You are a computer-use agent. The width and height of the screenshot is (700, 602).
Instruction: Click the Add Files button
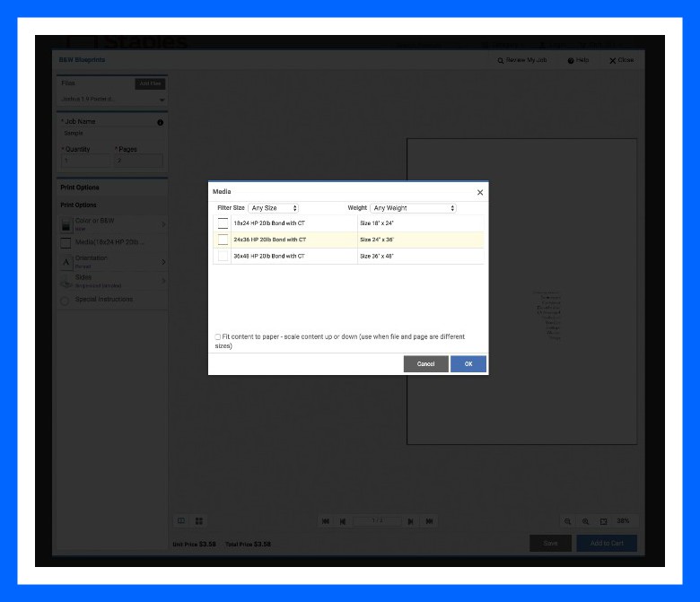pos(150,83)
